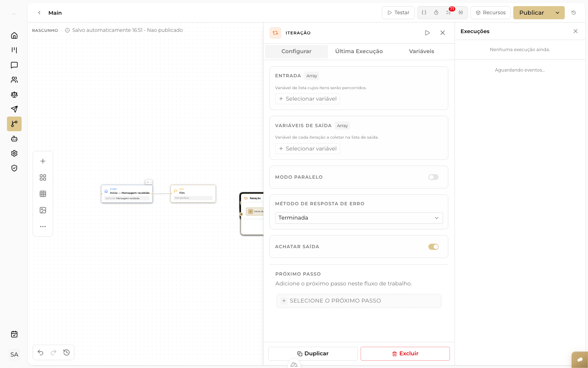This screenshot has height=368, width=588.
Task: Click the Nenhuma execução ainda text
Action: 520,49
